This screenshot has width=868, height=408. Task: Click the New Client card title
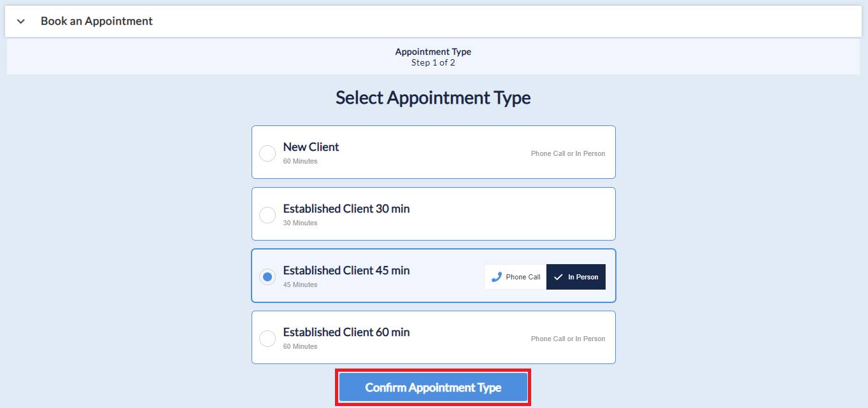click(x=311, y=147)
